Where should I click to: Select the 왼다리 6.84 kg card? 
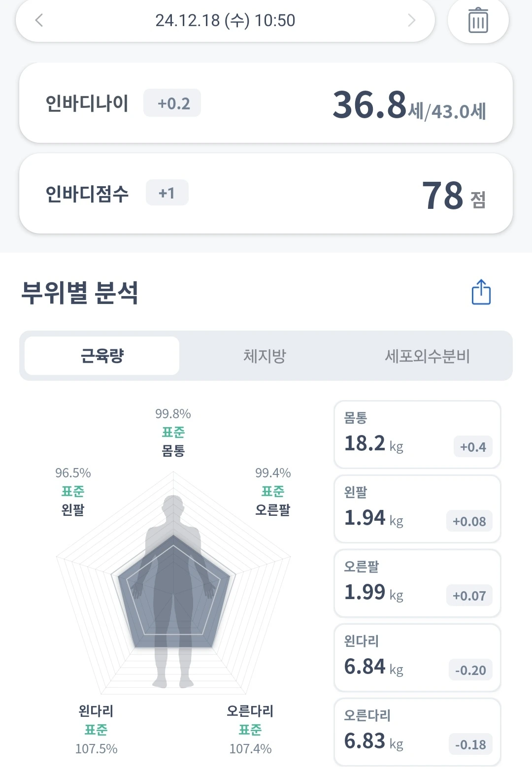(417, 657)
